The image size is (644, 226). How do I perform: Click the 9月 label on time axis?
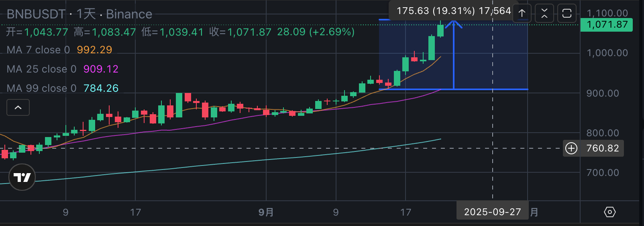[x=266, y=212]
